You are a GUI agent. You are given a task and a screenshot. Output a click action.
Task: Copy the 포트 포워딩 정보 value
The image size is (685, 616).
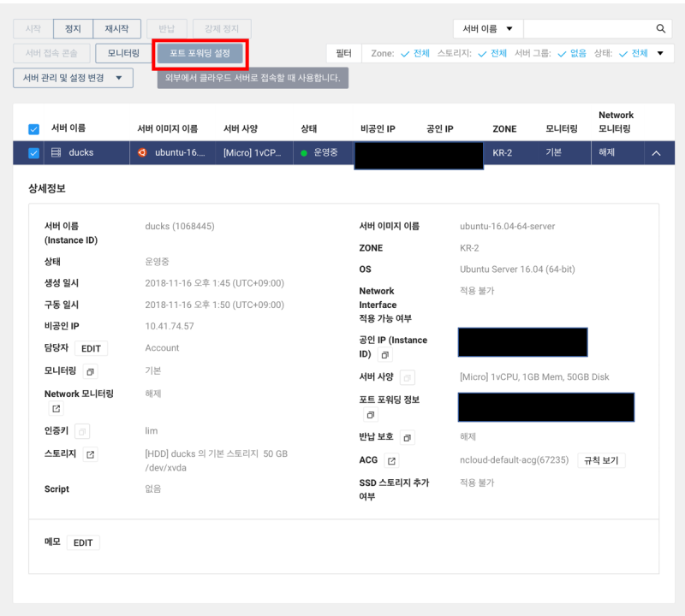point(371,415)
